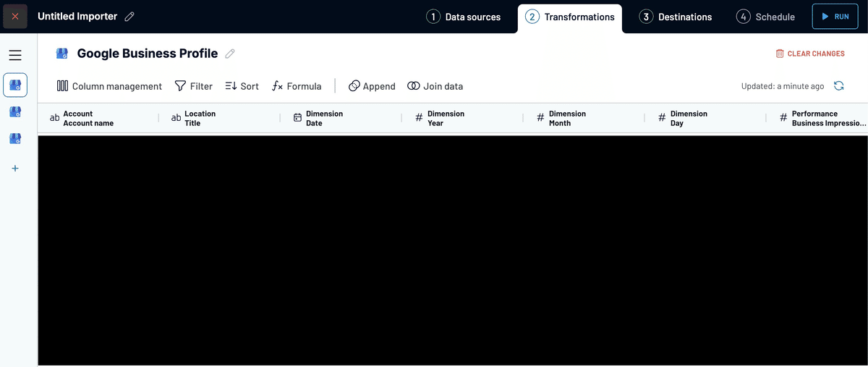
Task: Click the Google Business Profile title text
Action: pos(148,54)
